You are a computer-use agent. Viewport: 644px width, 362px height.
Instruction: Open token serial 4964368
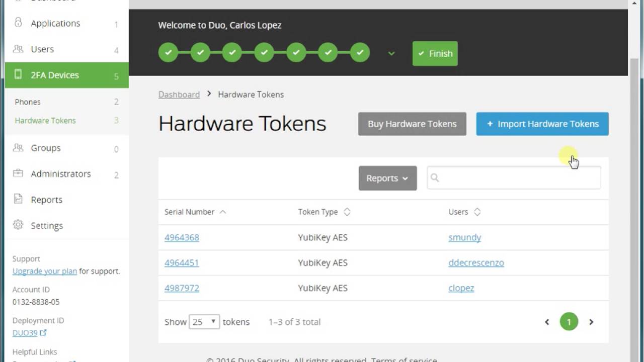pyautogui.click(x=182, y=237)
